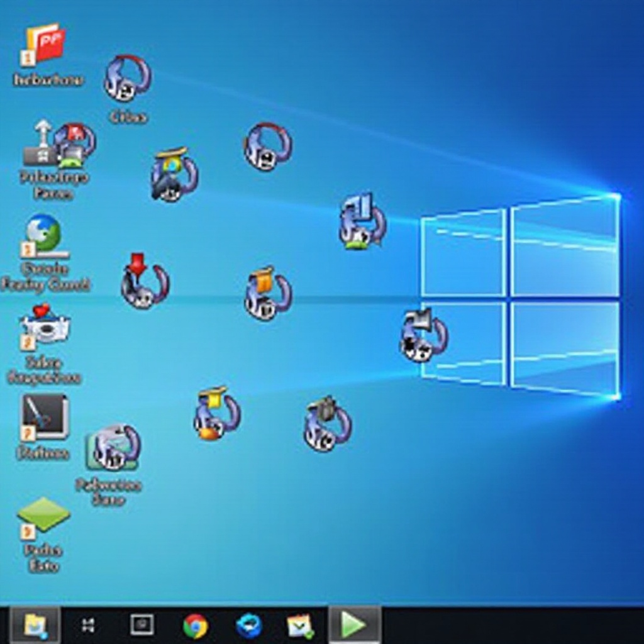Screen dimensions: 644x644
Task: Open the blue-green globe desktop shortcut
Action: point(44,236)
